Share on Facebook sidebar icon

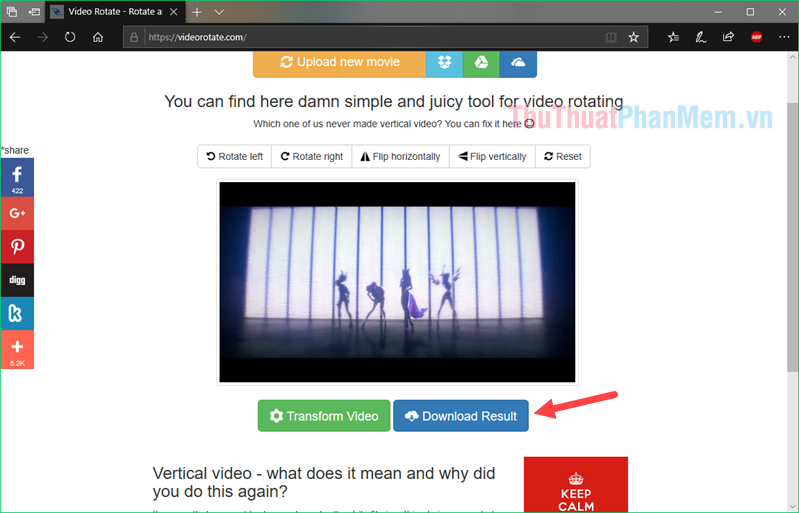pos(17,177)
